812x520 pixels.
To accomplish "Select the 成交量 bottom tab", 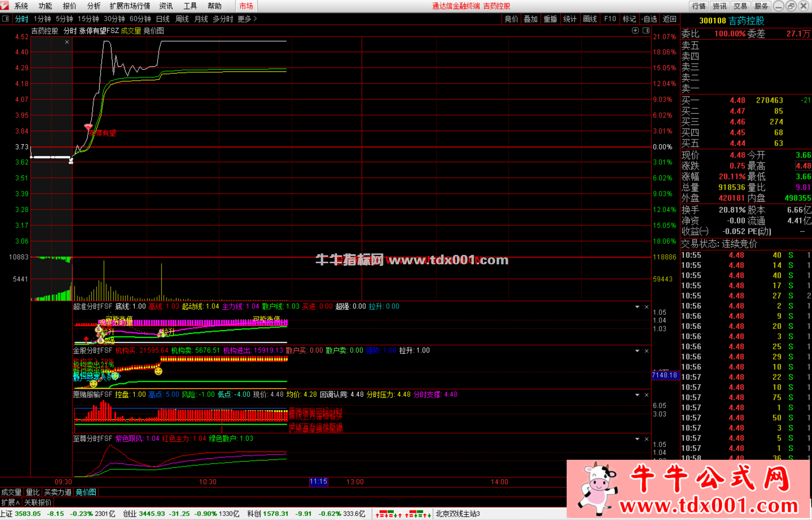I will tap(11, 492).
